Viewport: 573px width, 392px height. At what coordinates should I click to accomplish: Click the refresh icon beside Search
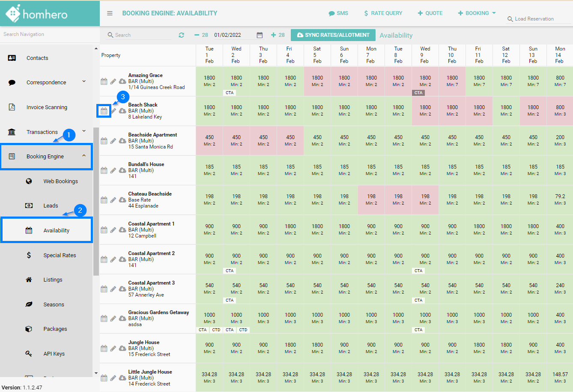coord(181,35)
